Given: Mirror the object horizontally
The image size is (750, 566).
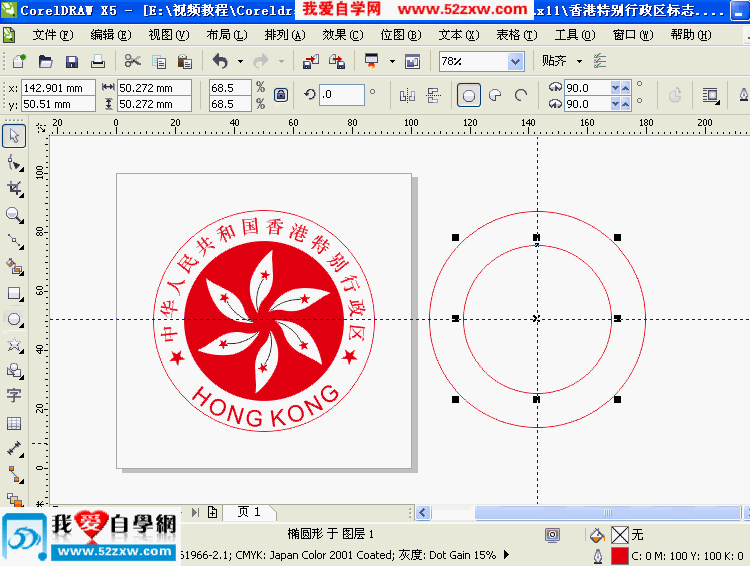Looking at the screenshot, I should pos(407,96).
